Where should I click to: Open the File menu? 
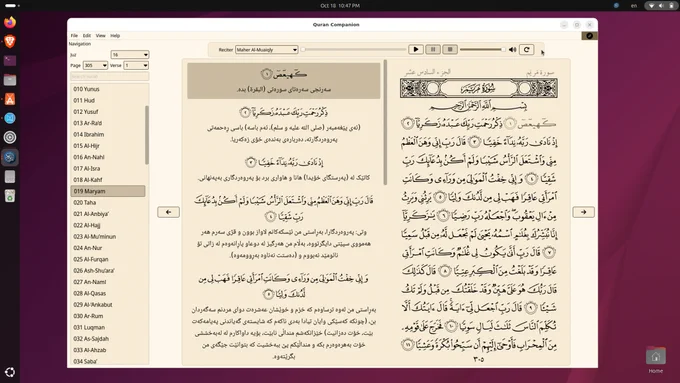[x=74, y=36]
